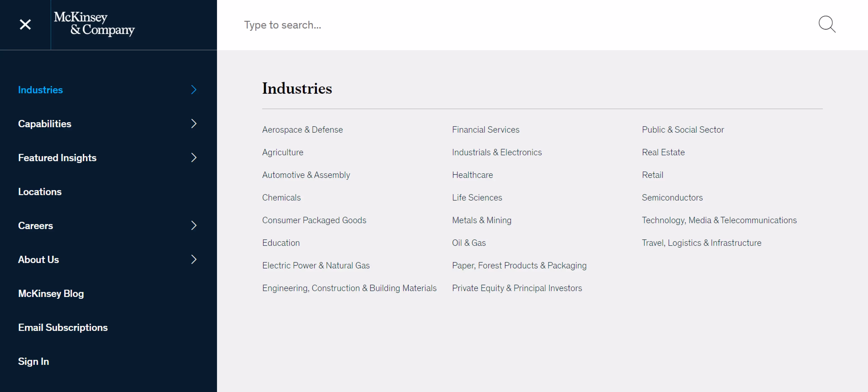The height and width of the screenshot is (392, 868).
Task: Open McKinsey Blog from sidebar
Action: 51,294
